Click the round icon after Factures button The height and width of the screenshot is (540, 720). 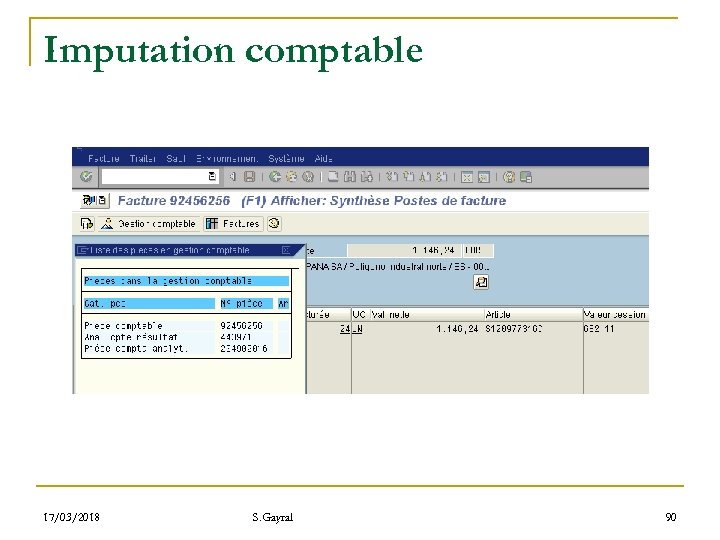click(x=274, y=224)
